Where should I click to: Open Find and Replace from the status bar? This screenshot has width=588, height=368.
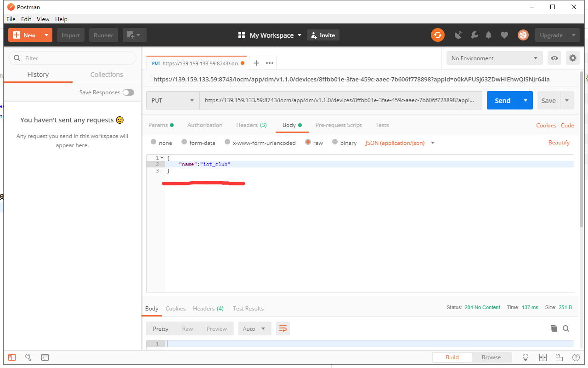[28, 357]
